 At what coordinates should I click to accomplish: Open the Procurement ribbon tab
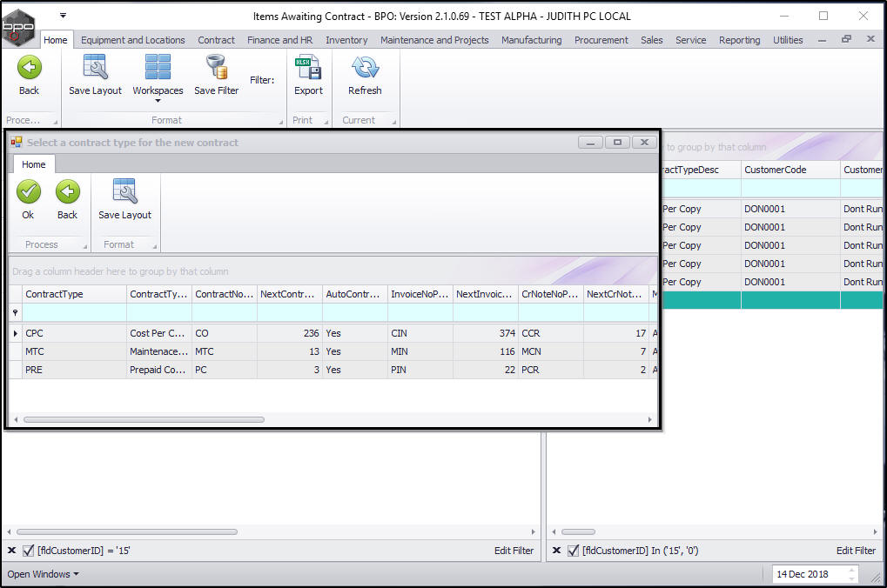[601, 40]
